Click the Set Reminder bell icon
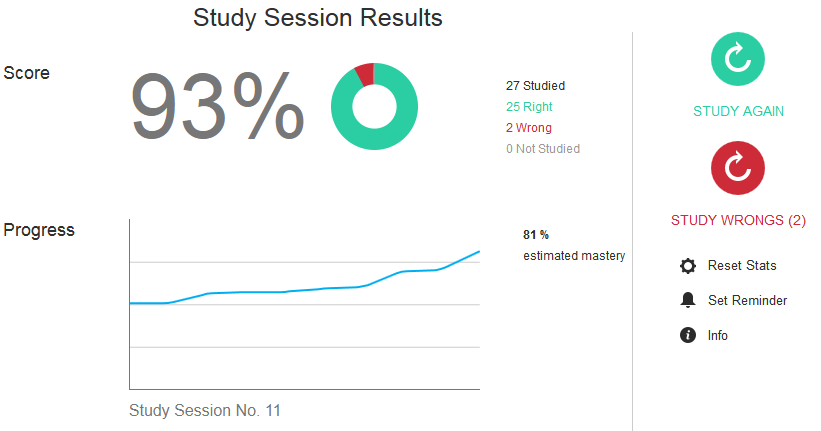This screenshot has width=821, height=431. [x=687, y=300]
